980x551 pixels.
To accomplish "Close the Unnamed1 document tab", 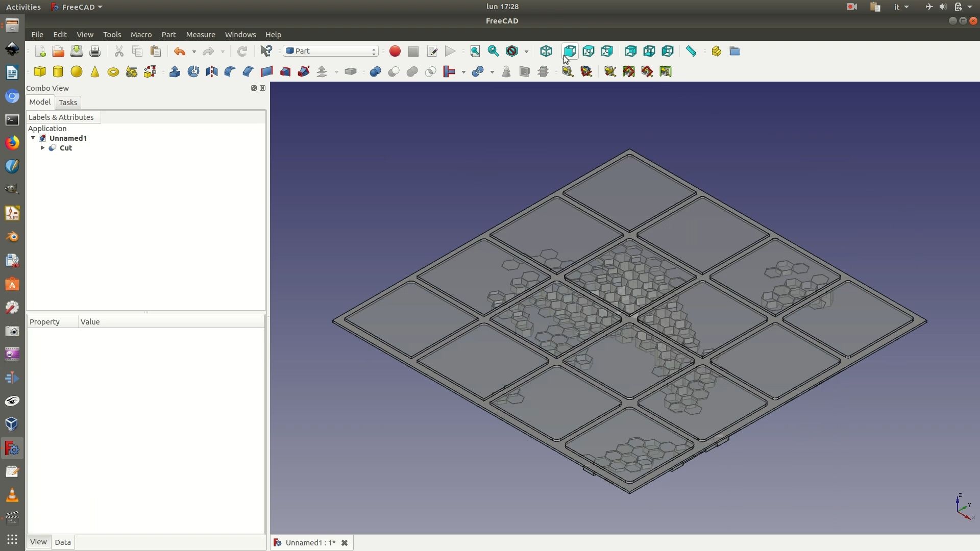I will tap(345, 543).
